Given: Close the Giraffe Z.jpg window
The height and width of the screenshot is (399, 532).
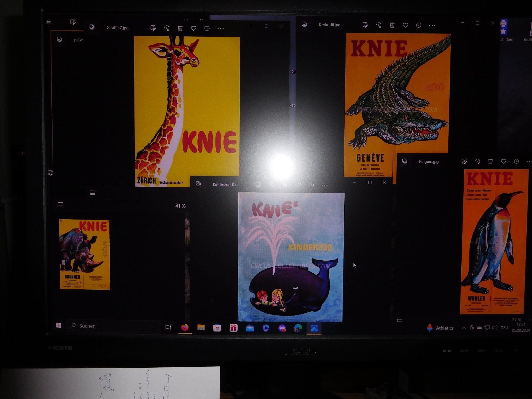Looking at the screenshot, I should 282,27.
